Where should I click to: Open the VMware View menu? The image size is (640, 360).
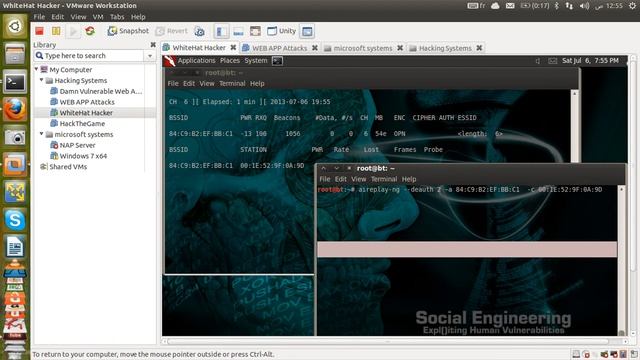[x=78, y=17]
